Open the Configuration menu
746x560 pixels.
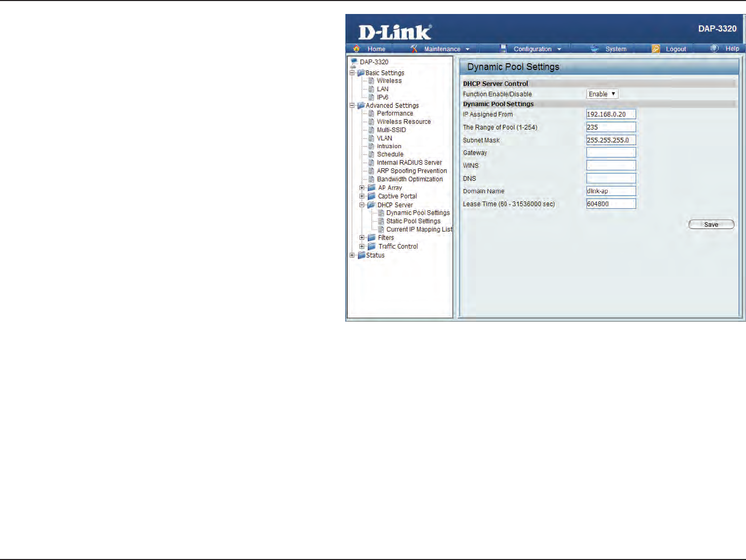click(533, 49)
